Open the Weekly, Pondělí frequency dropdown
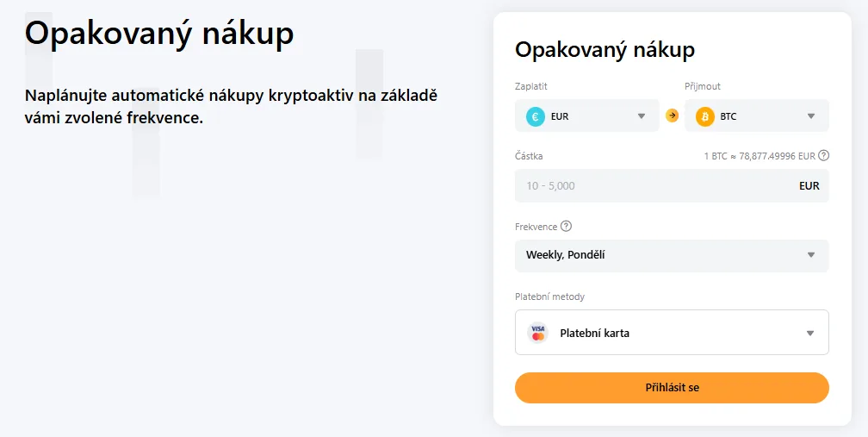868x437 pixels. [672, 255]
